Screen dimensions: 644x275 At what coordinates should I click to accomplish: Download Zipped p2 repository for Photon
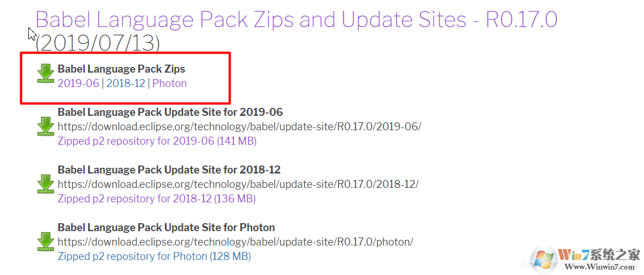tap(154, 257)
